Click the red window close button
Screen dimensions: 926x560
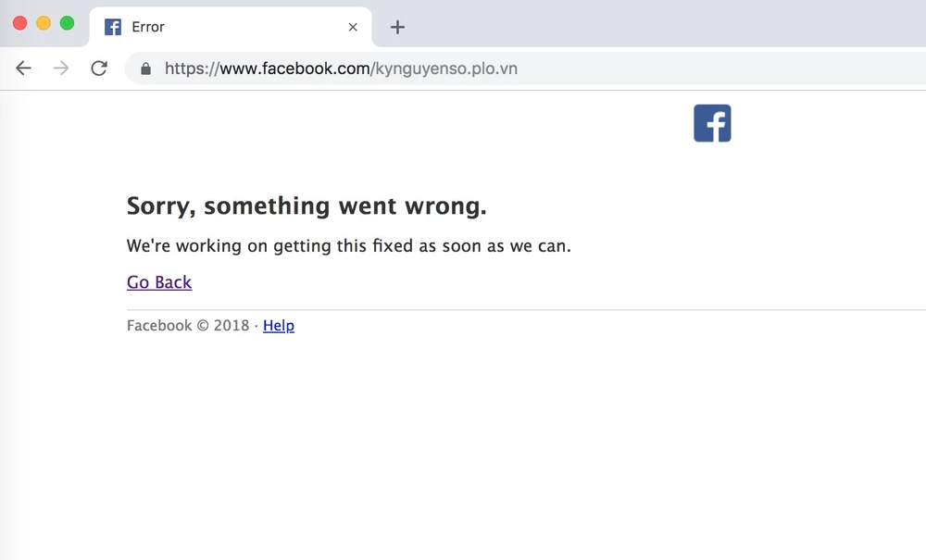coord(19,23)
